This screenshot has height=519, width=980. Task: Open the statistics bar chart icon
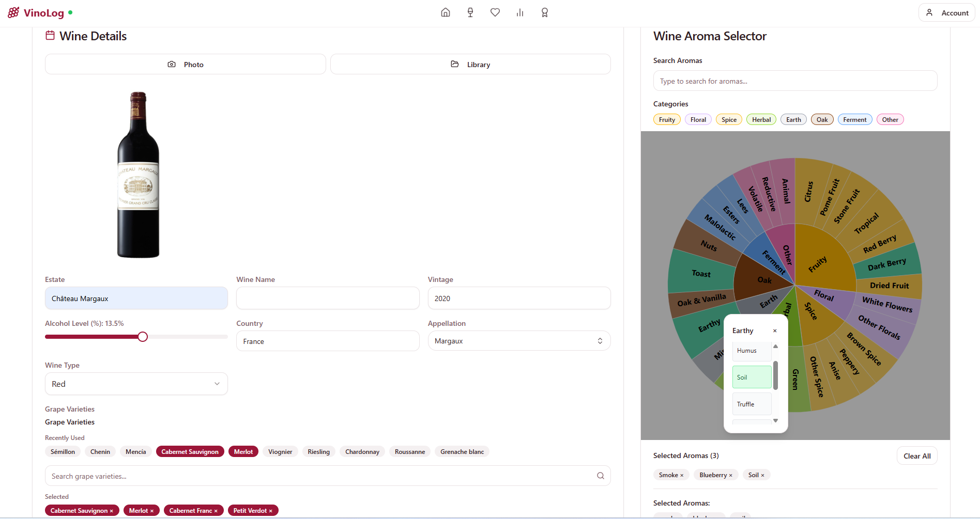[x=520, y=12]
